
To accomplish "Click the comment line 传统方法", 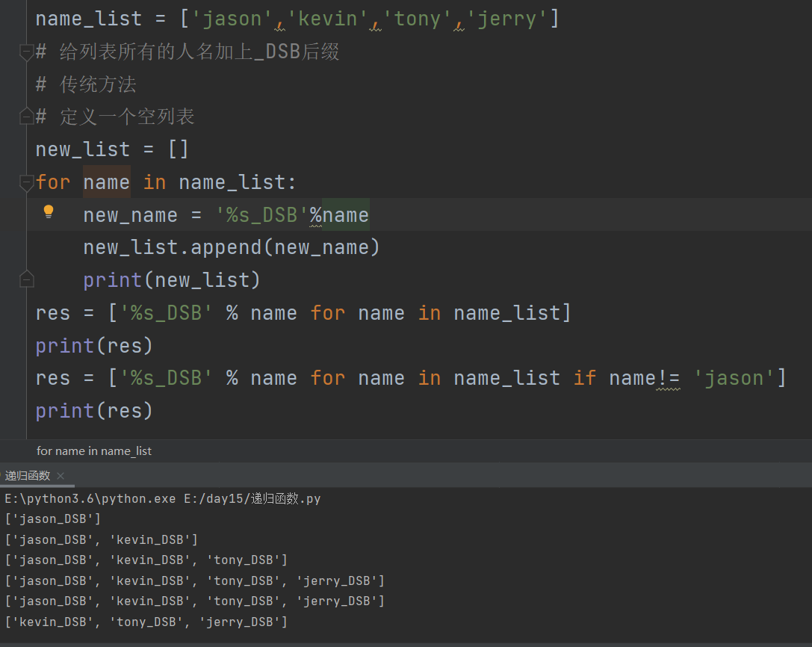I will pos(86,84).
